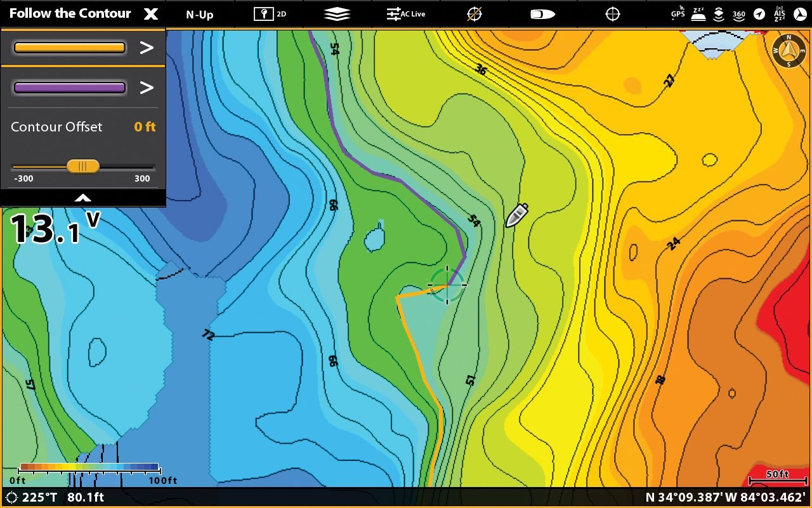
Task: Click the 0 ft Contour Offset value
Action: pos(145,127)
